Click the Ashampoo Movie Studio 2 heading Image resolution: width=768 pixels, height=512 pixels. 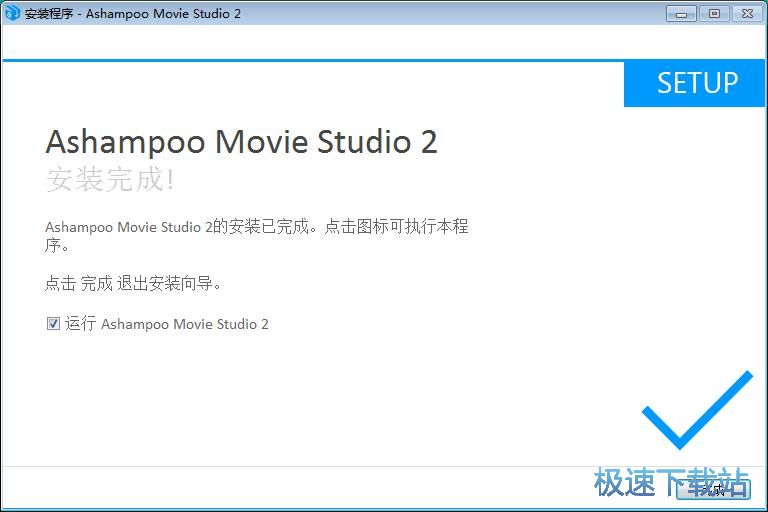tap(241, 142)
